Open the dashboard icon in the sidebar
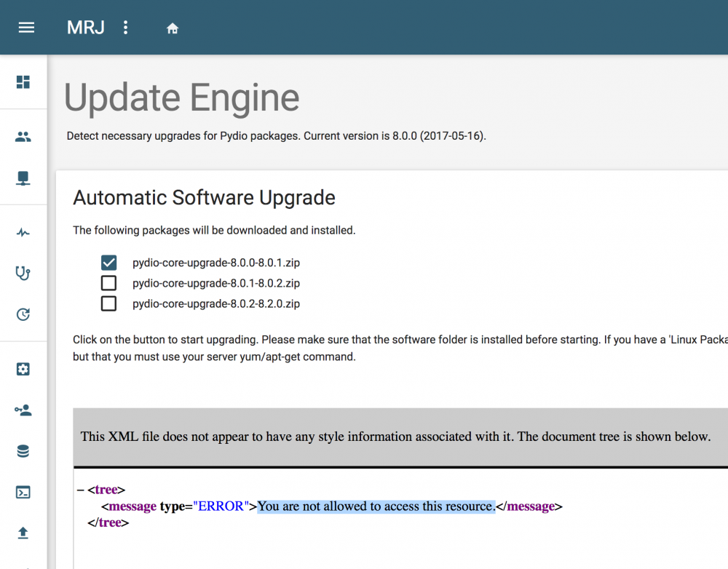 23,81
